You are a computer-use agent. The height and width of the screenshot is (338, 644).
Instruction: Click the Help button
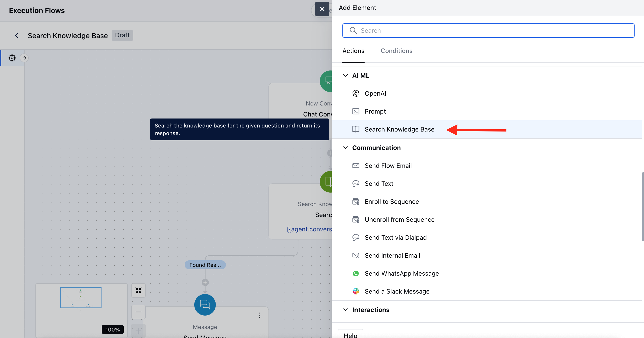[x=350, y=335]
